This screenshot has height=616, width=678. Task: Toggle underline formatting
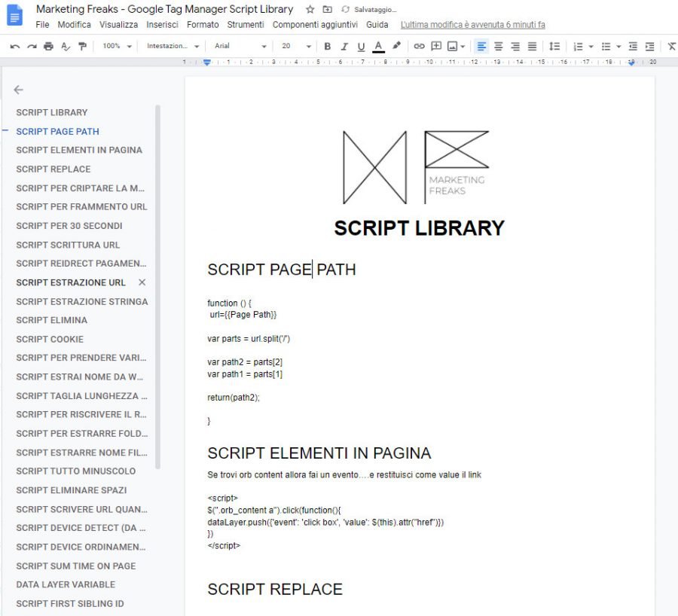[x=361, y=47]
